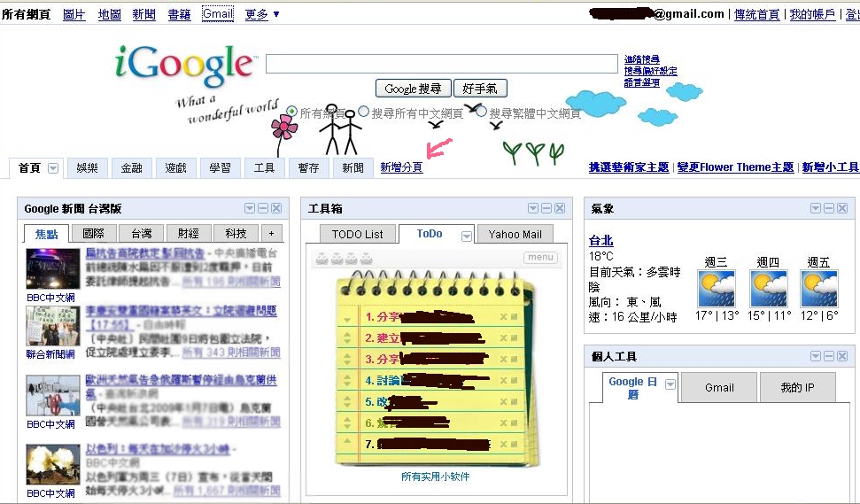This screenshot has height=504, width=860.
Task: Click the iGoogle search input field
Action: click(x=442, y=64)
